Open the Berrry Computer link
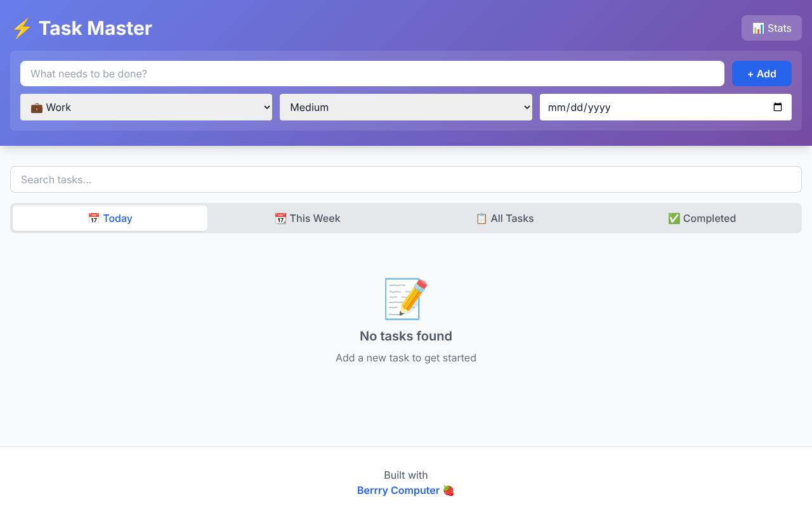 pos(398,490)
